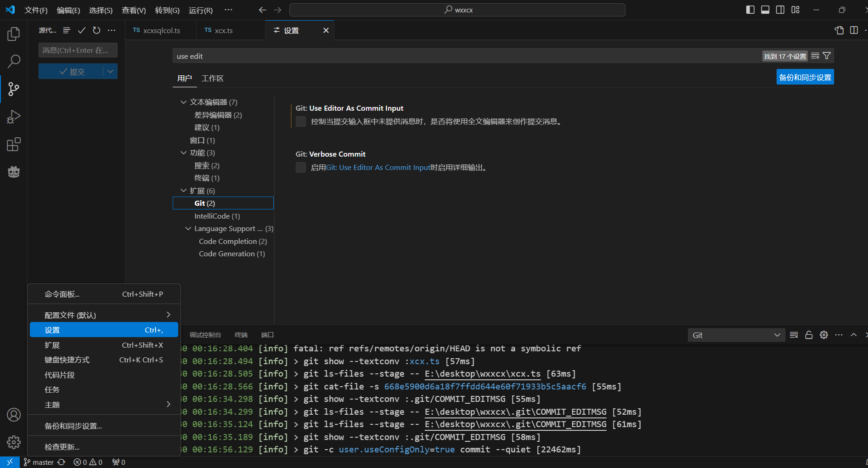868x468 pixels.
Task: Select 差异编辑器 (2) in settings tree
Action: pos(218,115)
